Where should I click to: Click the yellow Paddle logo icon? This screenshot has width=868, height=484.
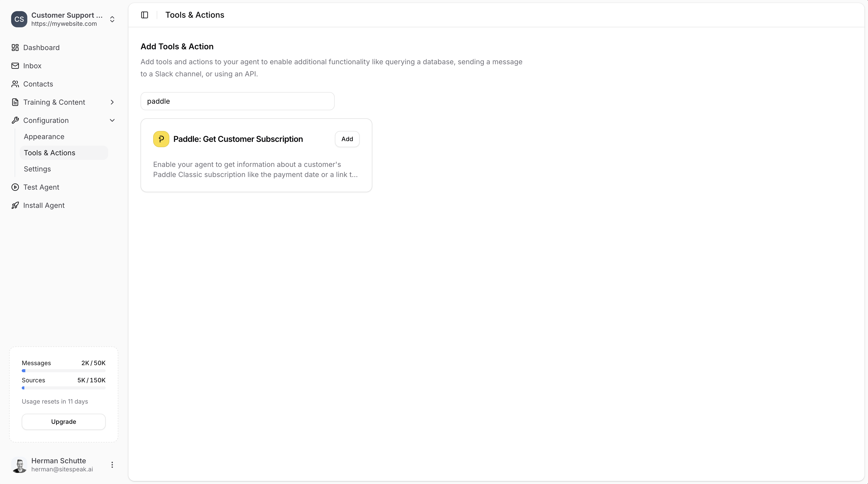(161, 139)
